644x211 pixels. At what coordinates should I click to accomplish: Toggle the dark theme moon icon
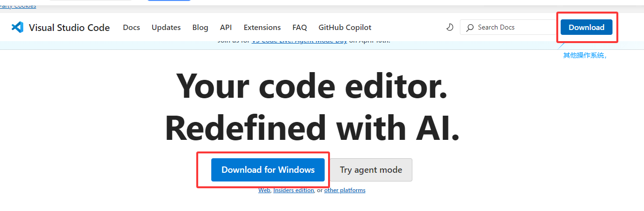450,27
